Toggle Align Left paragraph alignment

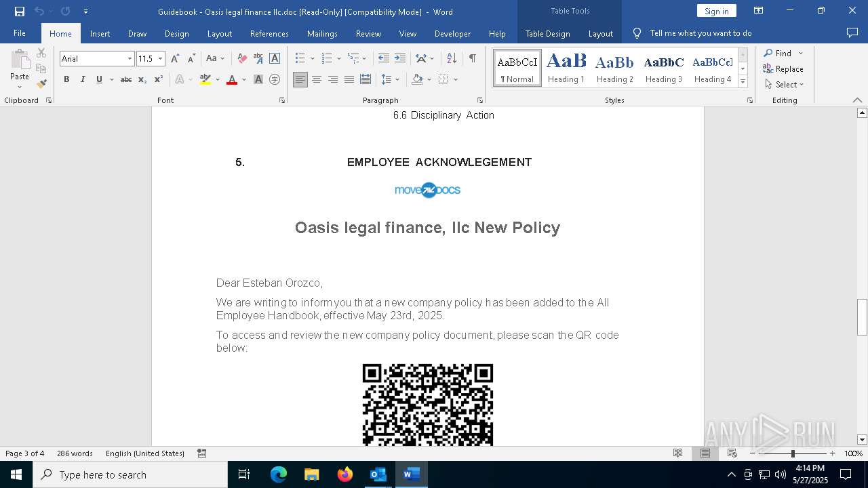pyautogui.click(x=300, y=79)
